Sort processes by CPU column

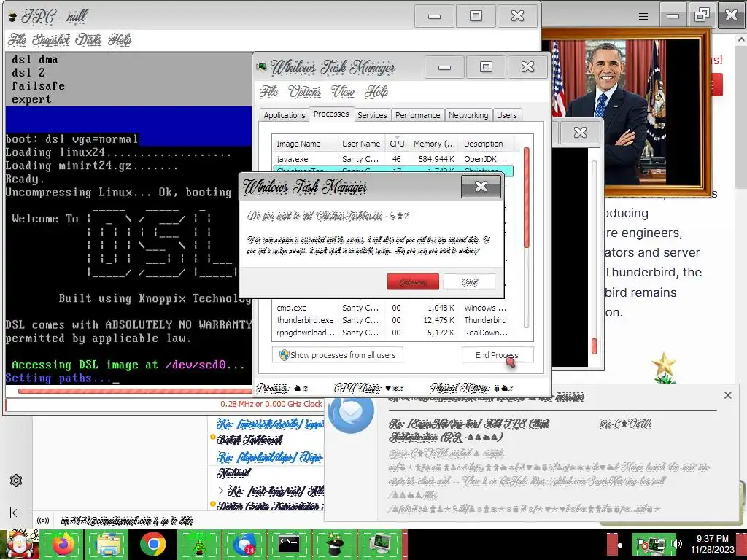tap(397, 144)
